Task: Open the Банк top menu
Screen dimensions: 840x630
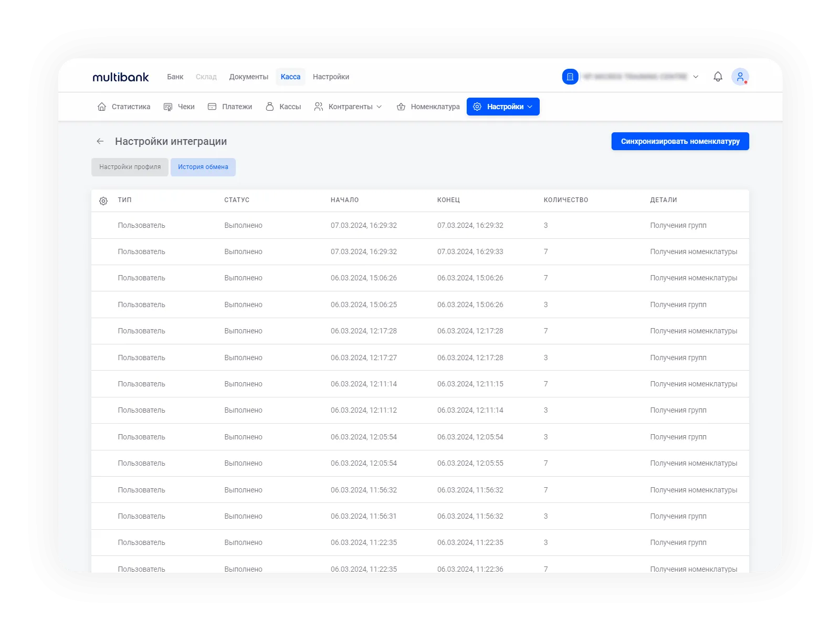Action: tap(175, 77)
